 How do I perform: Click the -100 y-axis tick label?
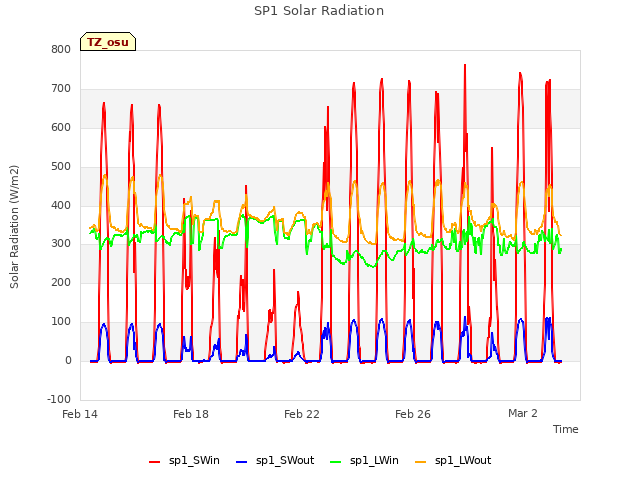click(x=59, y=399)
